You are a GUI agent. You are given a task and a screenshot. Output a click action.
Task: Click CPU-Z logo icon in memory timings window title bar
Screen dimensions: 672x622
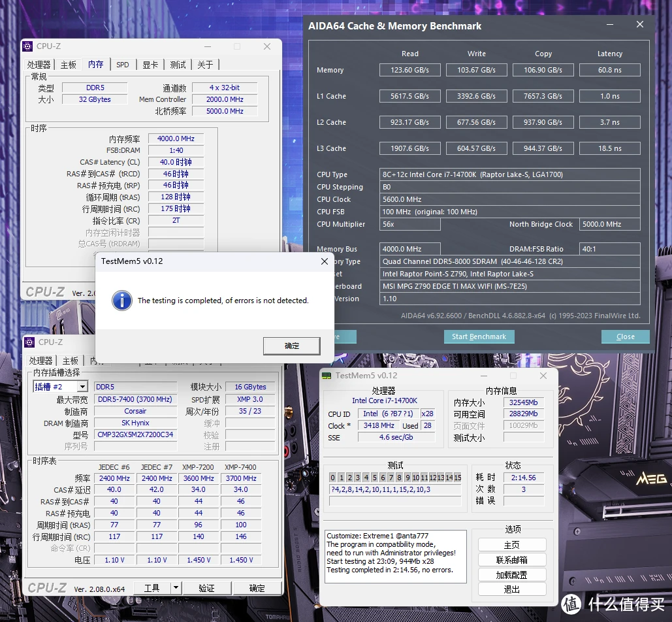27,46
